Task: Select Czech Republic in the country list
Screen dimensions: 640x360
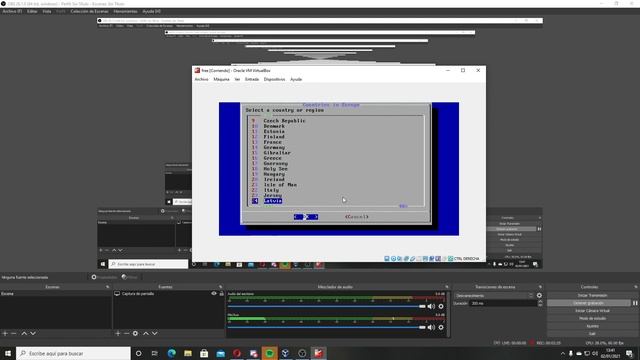Action: [284, 121]
